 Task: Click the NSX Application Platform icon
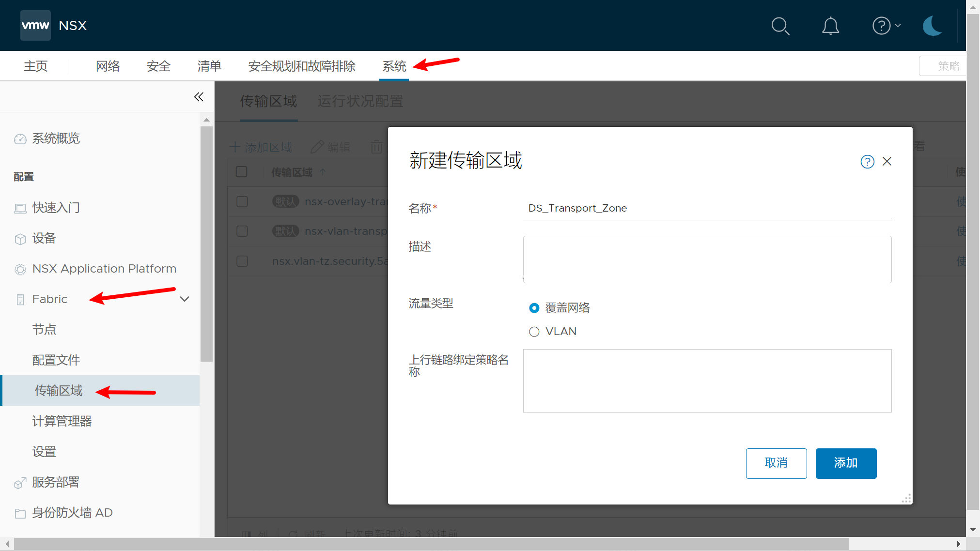20,269
